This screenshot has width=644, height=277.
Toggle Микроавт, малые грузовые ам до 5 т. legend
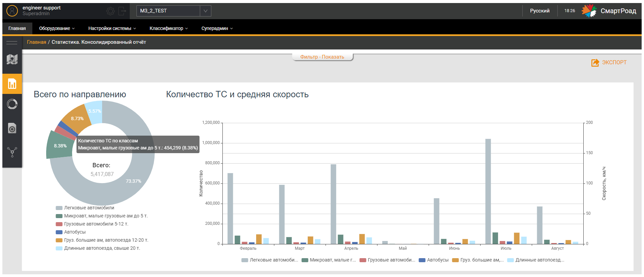click(102, 216)
